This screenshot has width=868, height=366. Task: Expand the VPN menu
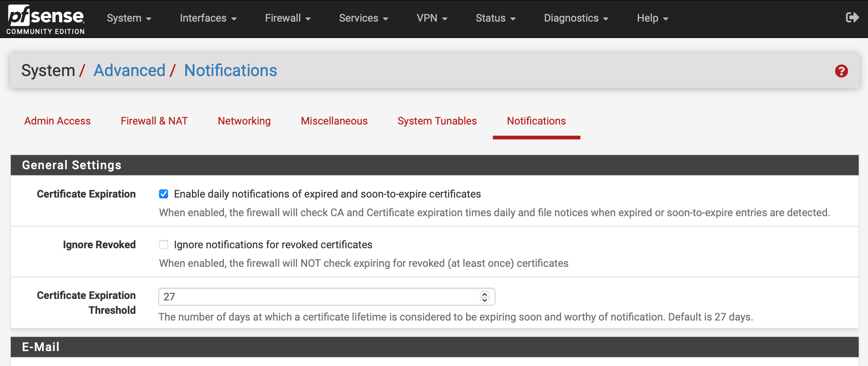tap(432, 18)
